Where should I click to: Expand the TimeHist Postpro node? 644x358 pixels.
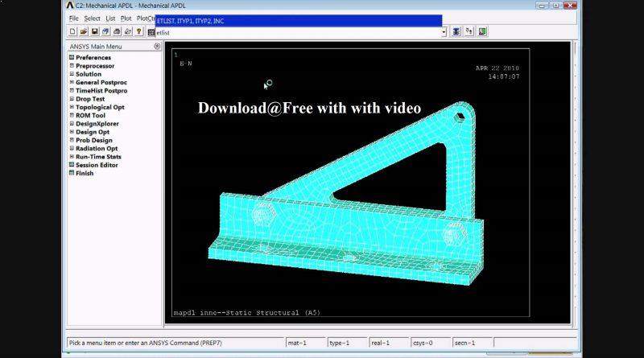pyautogui.click(x=72, y=90)
